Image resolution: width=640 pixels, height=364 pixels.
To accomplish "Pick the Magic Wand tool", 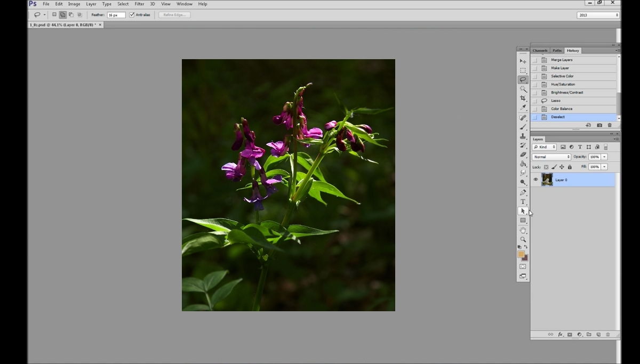I will (523, 89).
